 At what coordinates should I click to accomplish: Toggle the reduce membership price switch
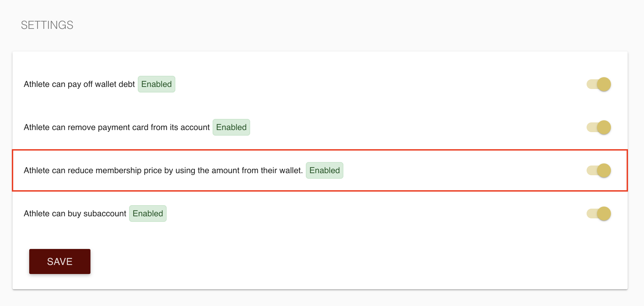[599, 170]
